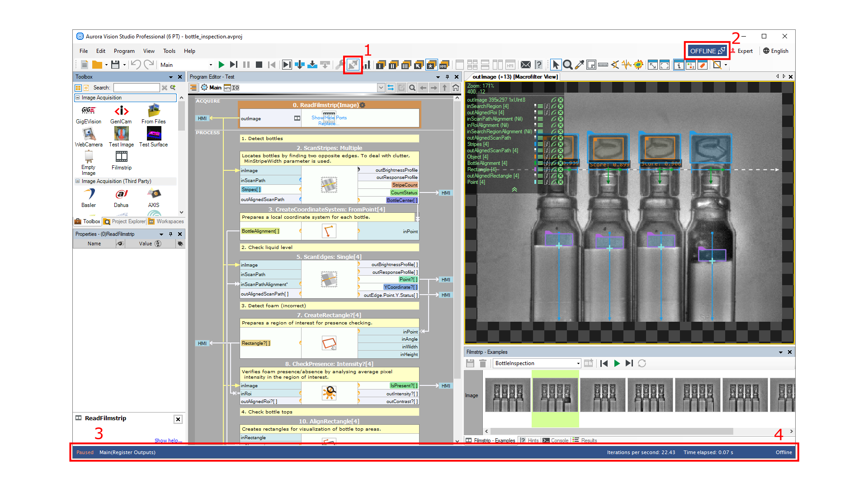The height and width of the screenshot is (488, 868).
Task: Switch to the Project Explorer tab
Action: (x=125, y=221)
